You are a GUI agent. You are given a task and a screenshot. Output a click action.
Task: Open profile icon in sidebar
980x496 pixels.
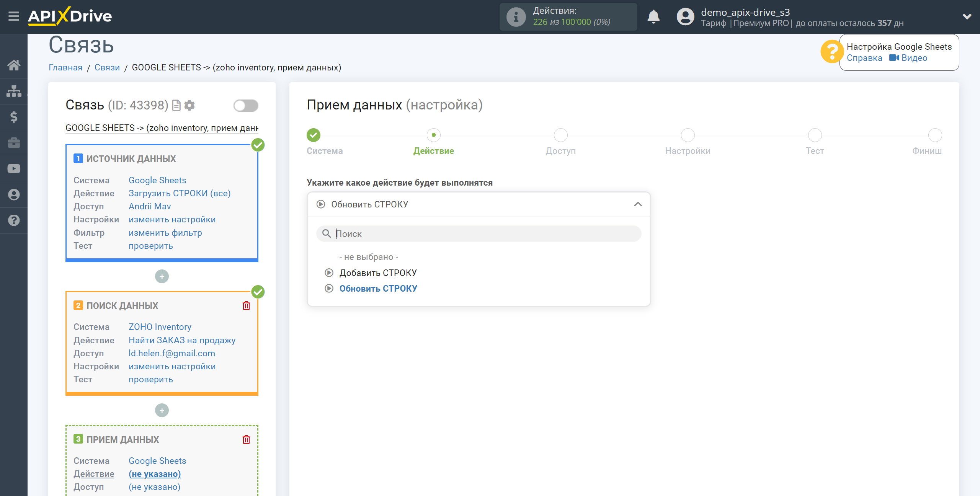point(14,195)
